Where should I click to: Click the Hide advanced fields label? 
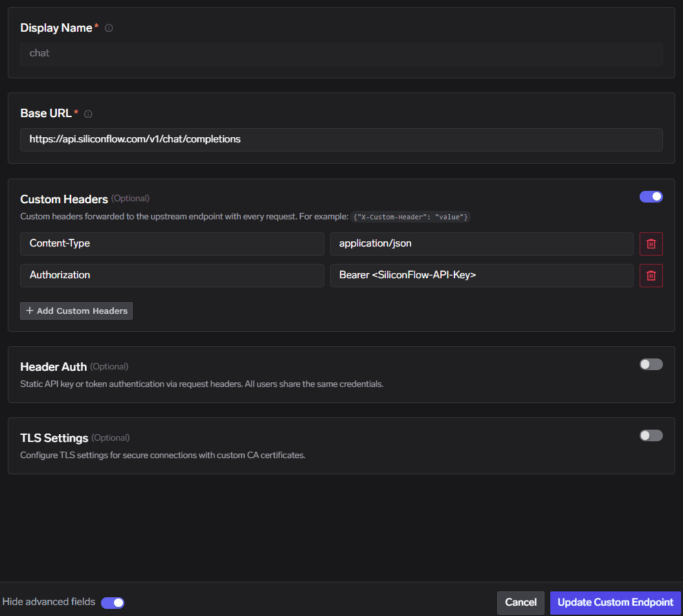[x=49, y=602]
